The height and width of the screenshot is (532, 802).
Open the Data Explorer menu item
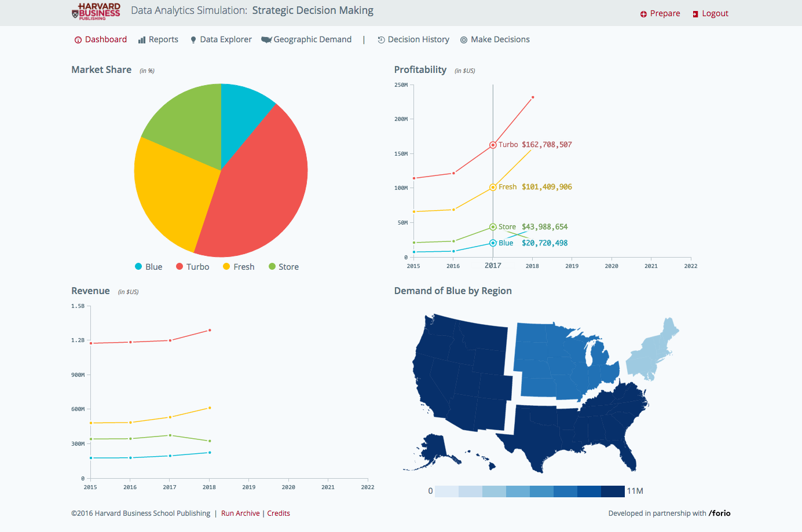pos(221,39)
